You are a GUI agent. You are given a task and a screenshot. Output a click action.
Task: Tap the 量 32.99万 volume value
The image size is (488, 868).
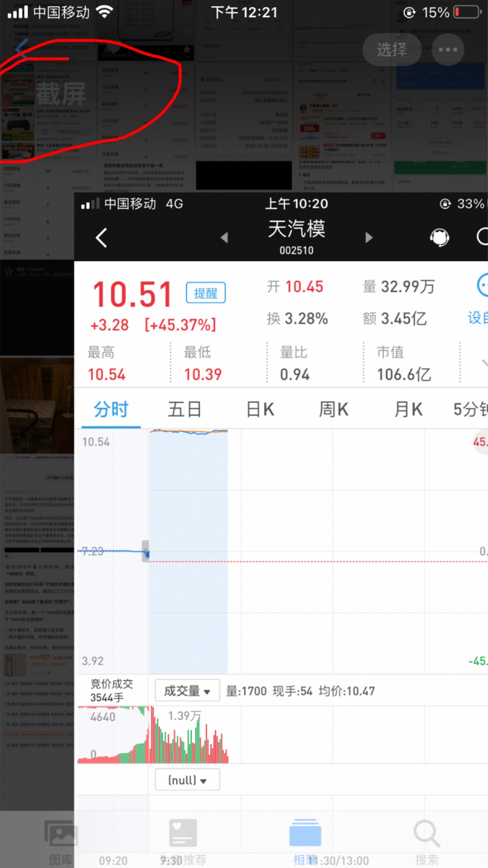399,287
